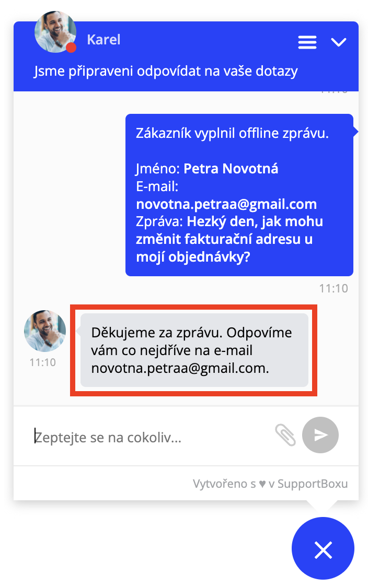Select the agent name 'Karel' in header
This screenshot has height=588, width=368.
(103, 40)
